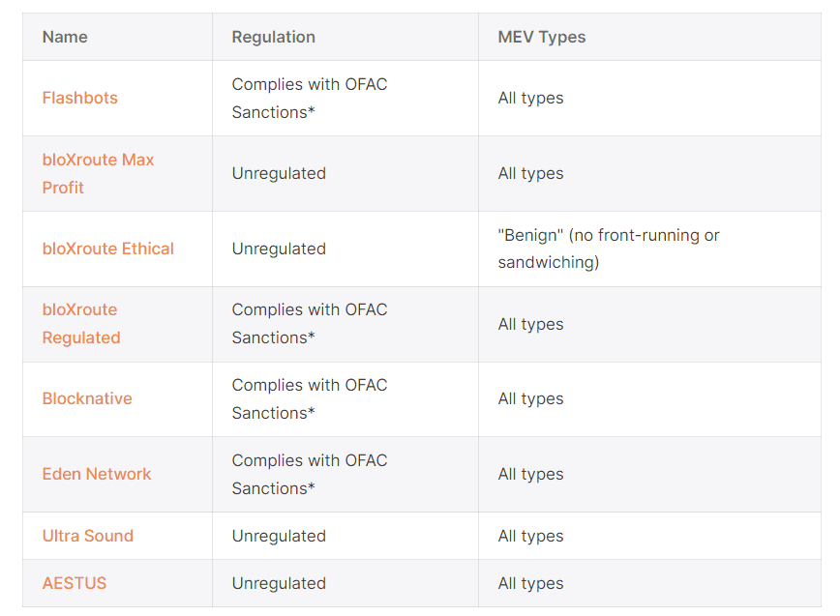Select Unregulated in bloXroute Max Profit row

pyautogui.click(x=279, y=173)
